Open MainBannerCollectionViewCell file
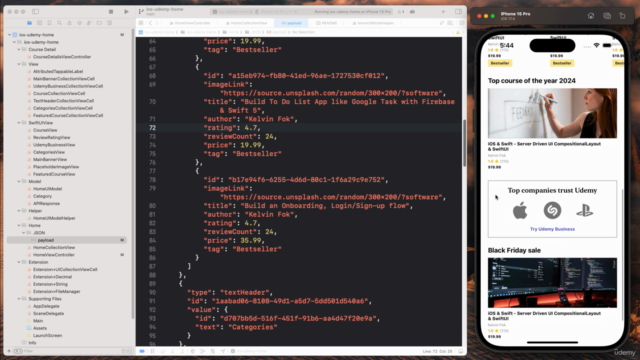Image resolution: width=640 pixels, height=360 pixels. pyautogui.click(x=64, y=79)
